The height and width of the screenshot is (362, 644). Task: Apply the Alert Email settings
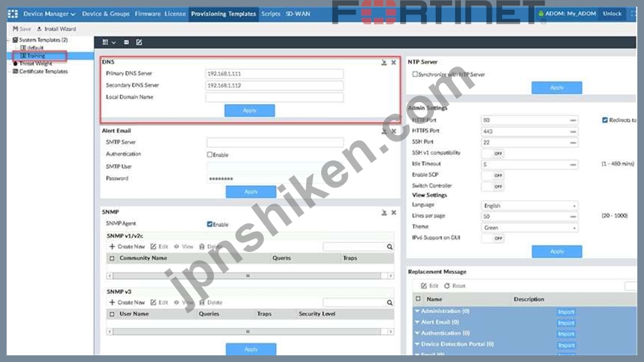[x=251, y=192]
